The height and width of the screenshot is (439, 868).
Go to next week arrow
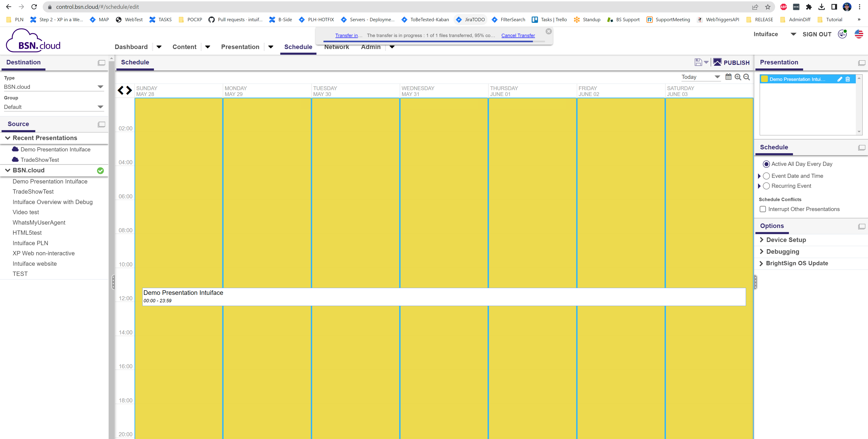tap(129, 90)
